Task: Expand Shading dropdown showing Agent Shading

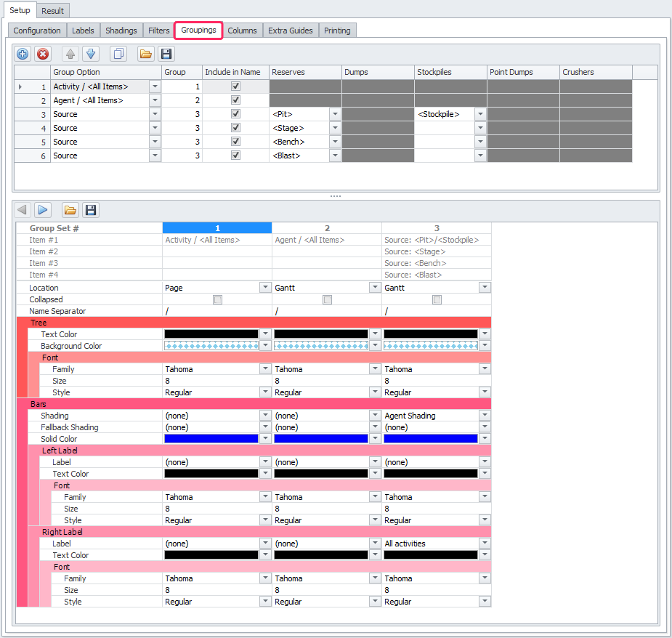Action: 485,416
